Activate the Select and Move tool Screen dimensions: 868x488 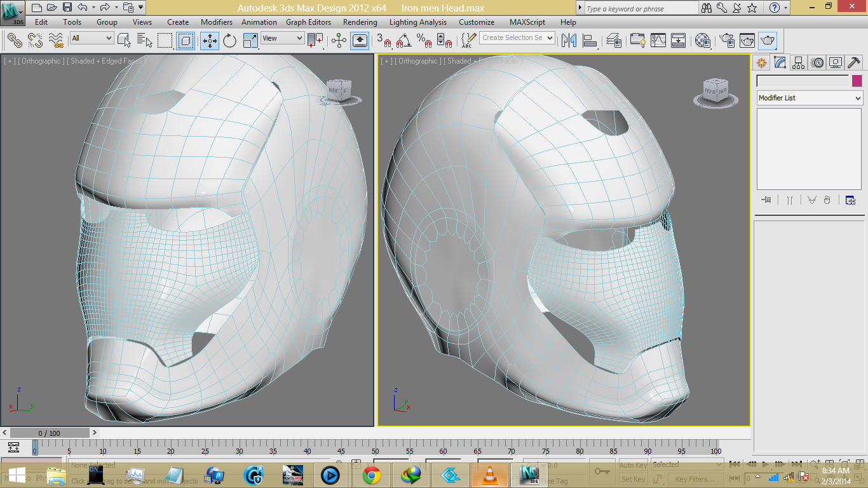tap(210, 41)
